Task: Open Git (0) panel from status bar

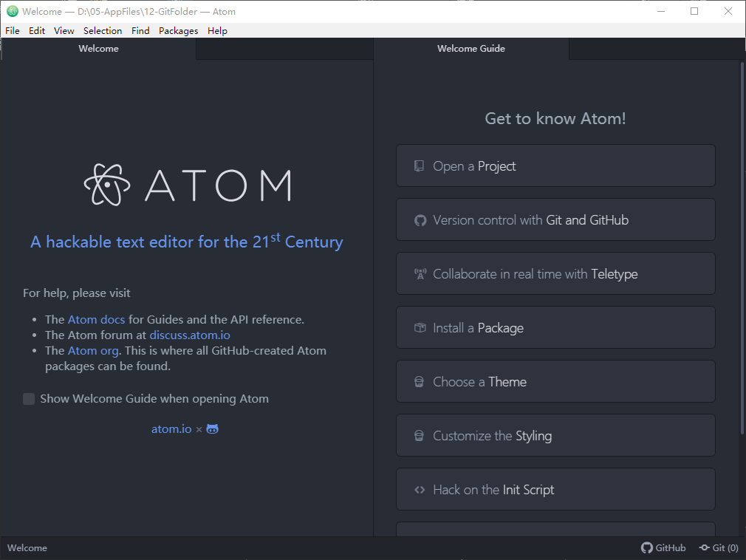Action: [719, 547]
